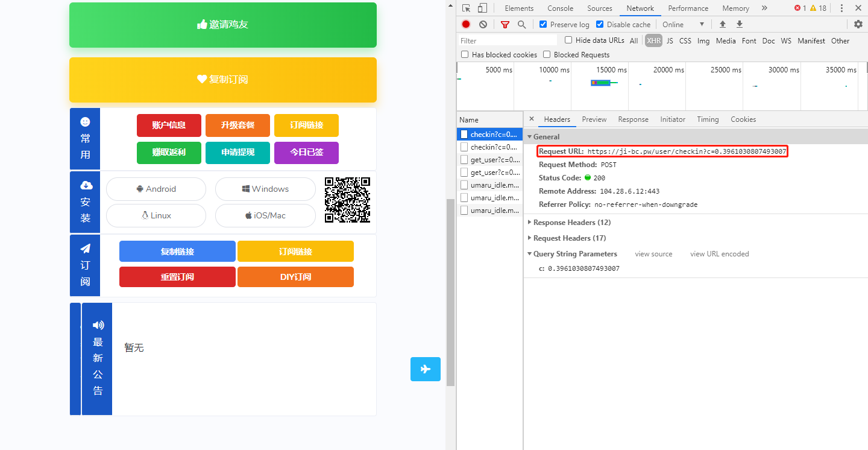Click the page vertical scrollbar thumb
Viewport: 868px width, 450px height.
click(x=450, y=293)
